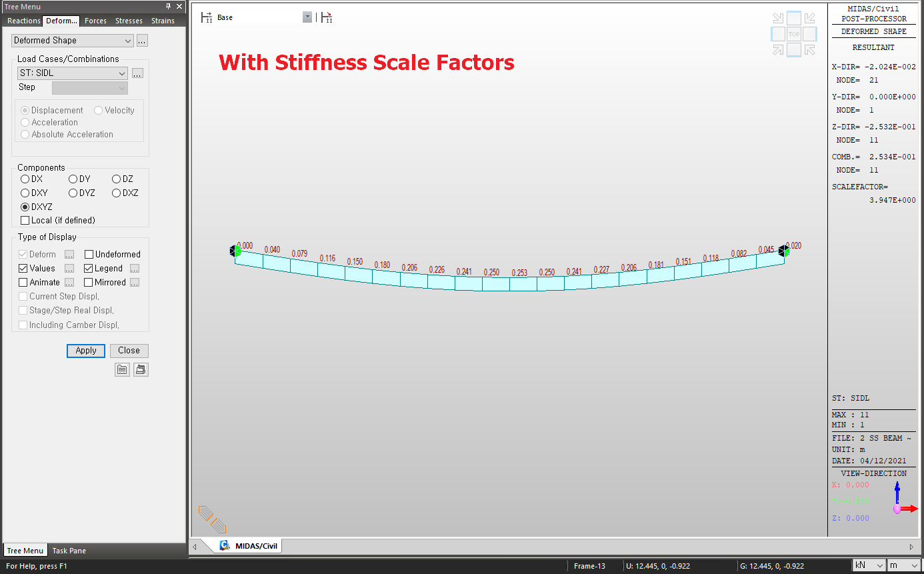Screen dimensions: 924x574
Task: Open the Task Pane tab at bottom left
Action: (69, 550)
